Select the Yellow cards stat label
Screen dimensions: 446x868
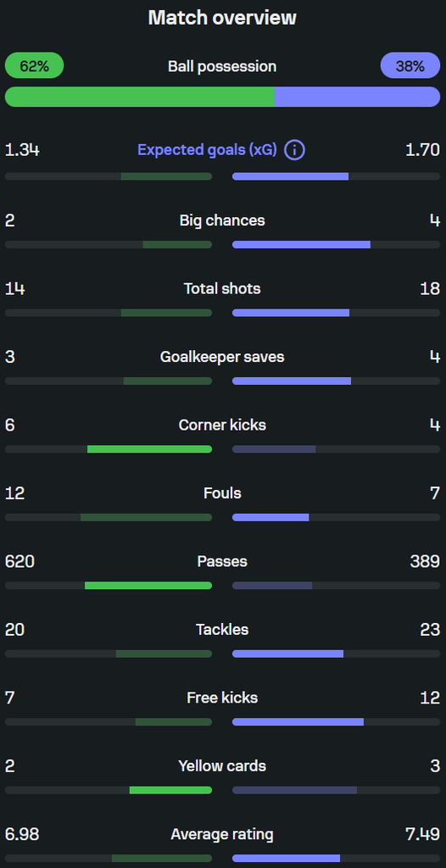(x=222, y=766)
